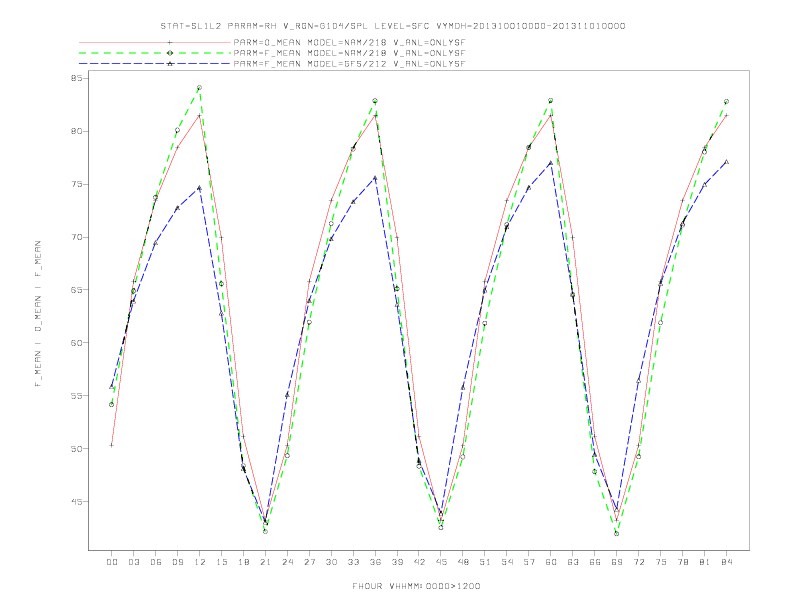792x612 pixels.
Task: Click the x-axis tick label 30
Action: tap(331, 562)
